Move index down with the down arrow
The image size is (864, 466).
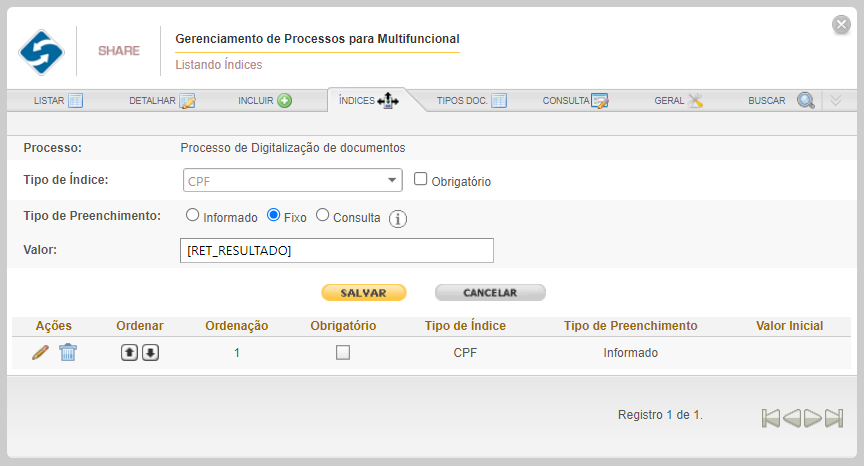click(x=150, y=352)
